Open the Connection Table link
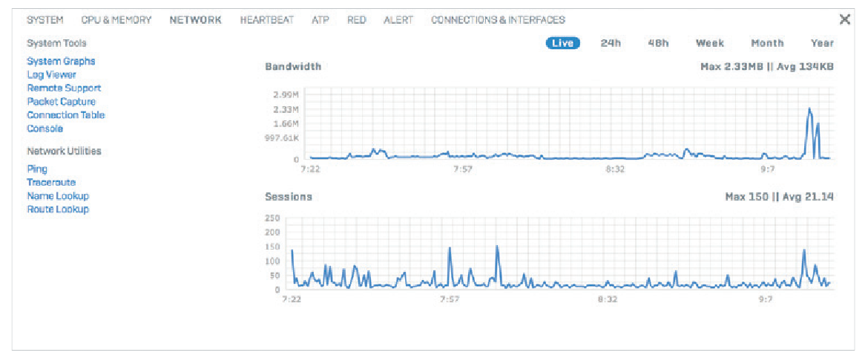The width and height of the screenshot is (868, 364). click(66, 115)
